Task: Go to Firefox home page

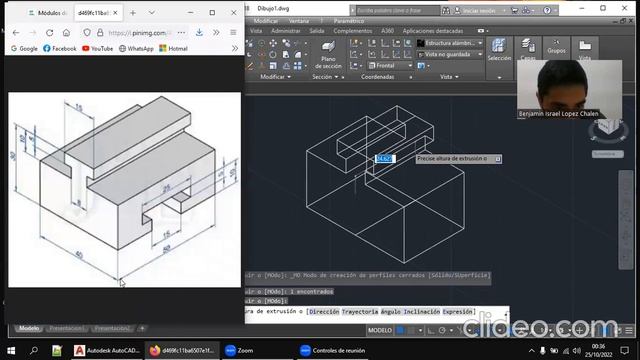Action: [66, 33]
